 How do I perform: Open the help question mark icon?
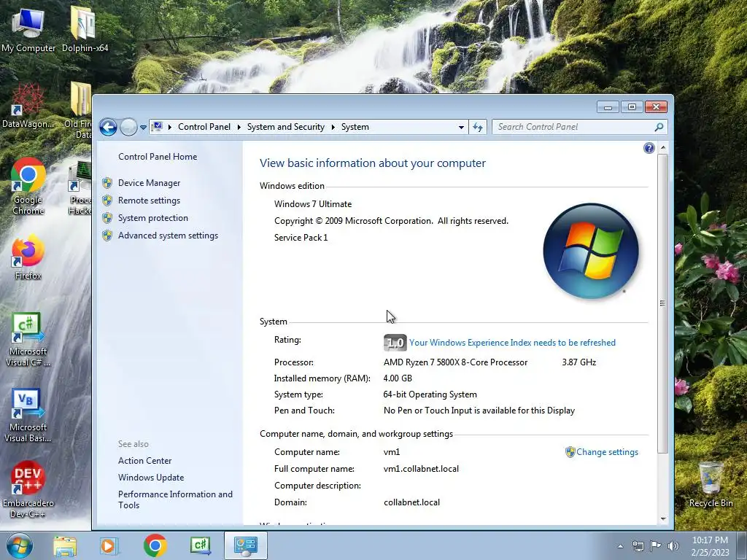point(649,148)
